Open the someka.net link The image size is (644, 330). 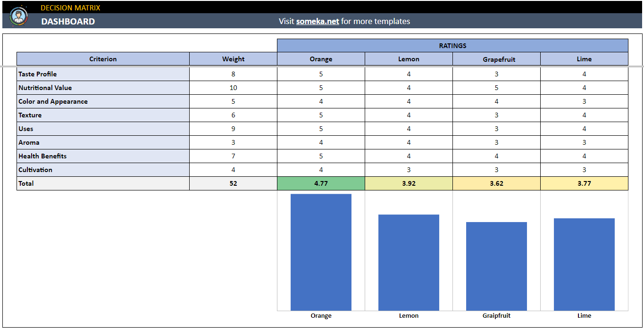point(317,21)
